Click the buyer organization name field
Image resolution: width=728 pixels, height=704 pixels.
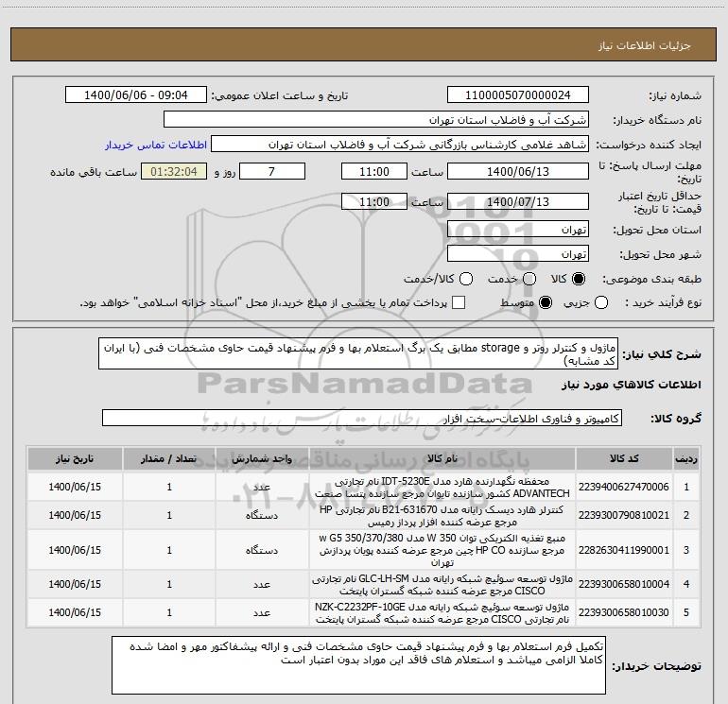click(376, 120)
